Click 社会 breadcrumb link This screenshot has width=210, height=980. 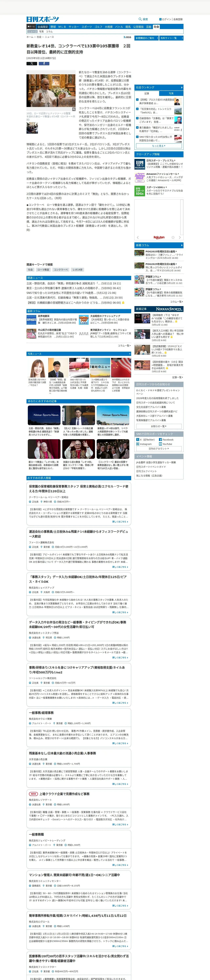[x=39, y=37]
